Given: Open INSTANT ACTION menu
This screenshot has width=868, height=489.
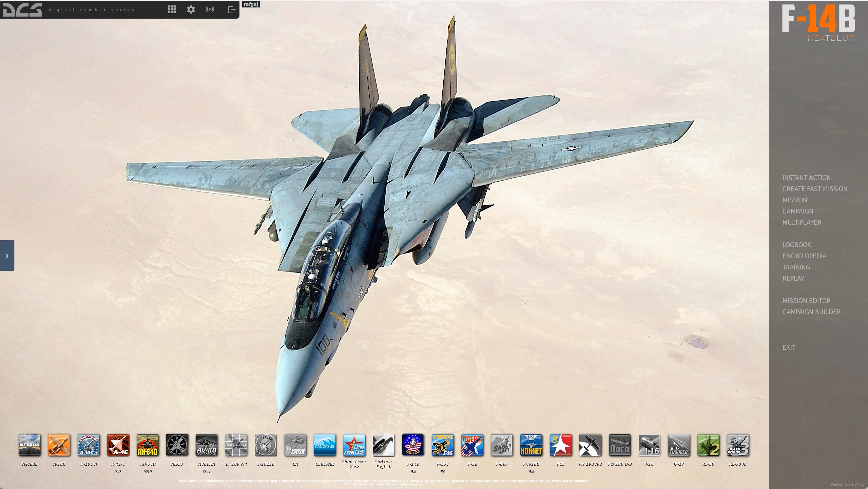Looking at the screenshot, I should [806, 178].
